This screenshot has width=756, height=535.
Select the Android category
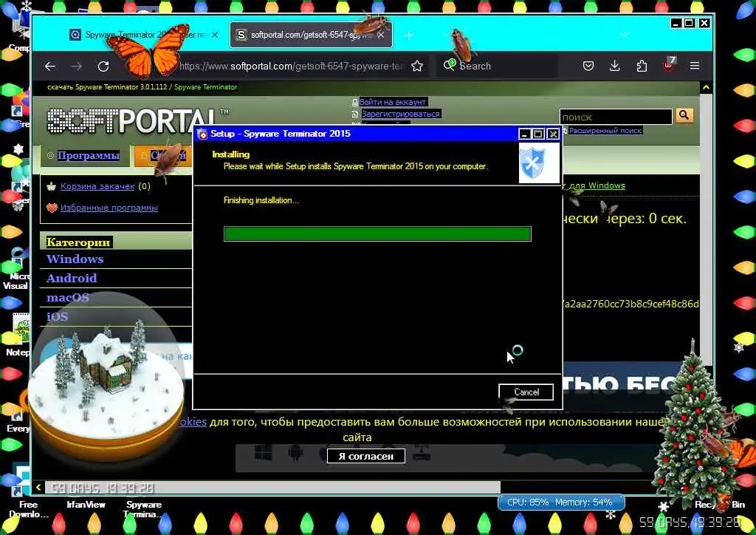[x=72, y=279]
